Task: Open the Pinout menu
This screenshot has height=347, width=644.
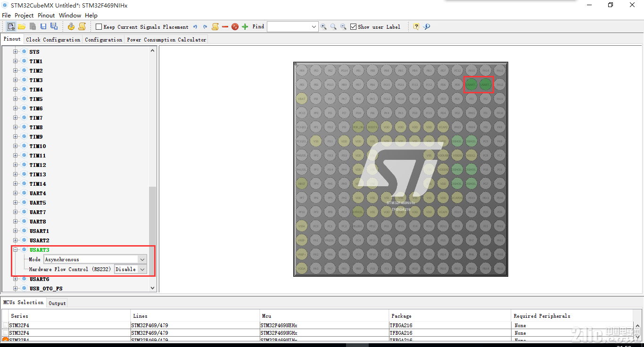Action: tap(46, 16)
